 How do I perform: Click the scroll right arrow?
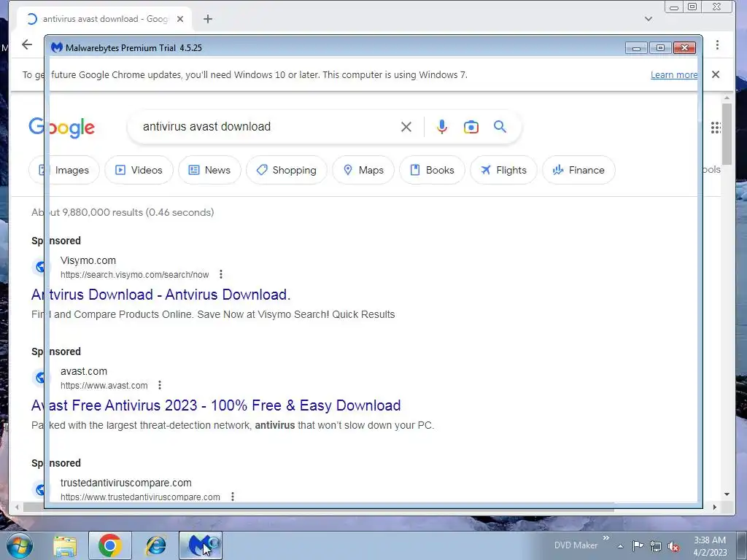coord(715,507)
